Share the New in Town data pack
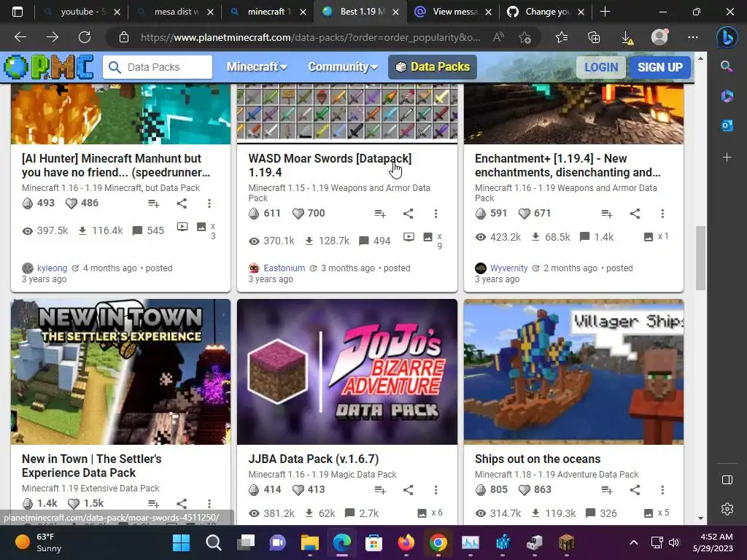 coord(182,503)
